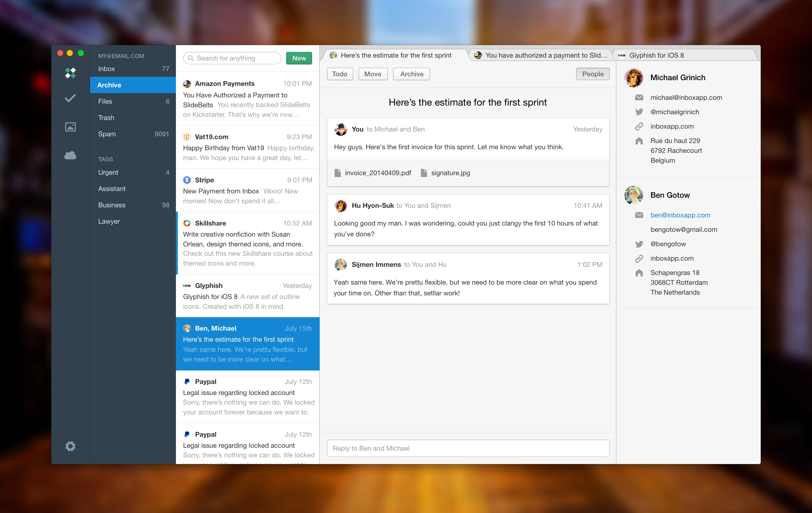Open settings gear icon

[70, 446]
